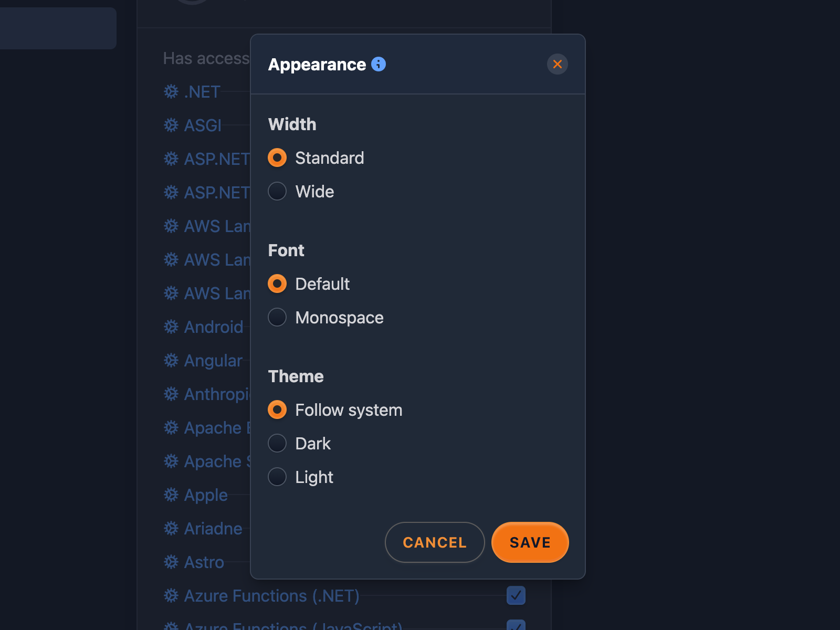Select the Follow system theme option
Image resolution: width=840 pixels, height=630 pixels.
[277, 409]
